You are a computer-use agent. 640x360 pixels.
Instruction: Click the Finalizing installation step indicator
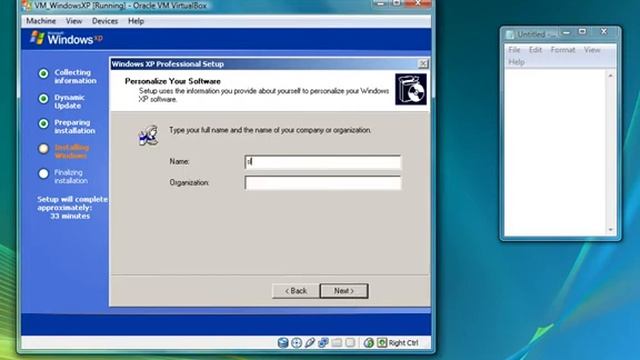pyautogui.click(x=43, y=173)
